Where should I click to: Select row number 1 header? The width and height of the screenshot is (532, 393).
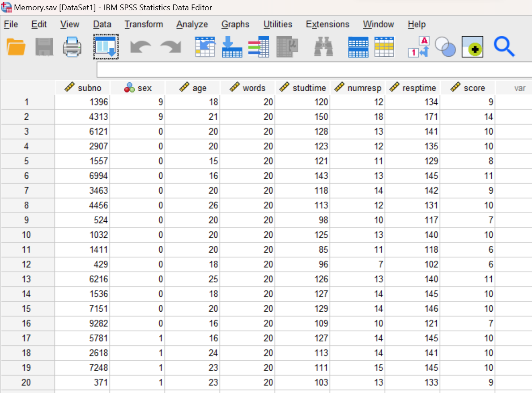pos(27,102)
